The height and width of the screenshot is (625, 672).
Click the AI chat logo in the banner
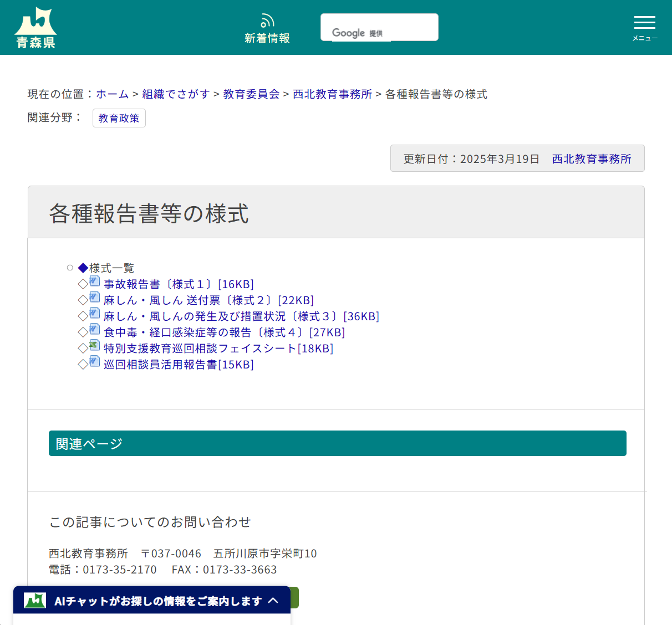coord(34,600)
